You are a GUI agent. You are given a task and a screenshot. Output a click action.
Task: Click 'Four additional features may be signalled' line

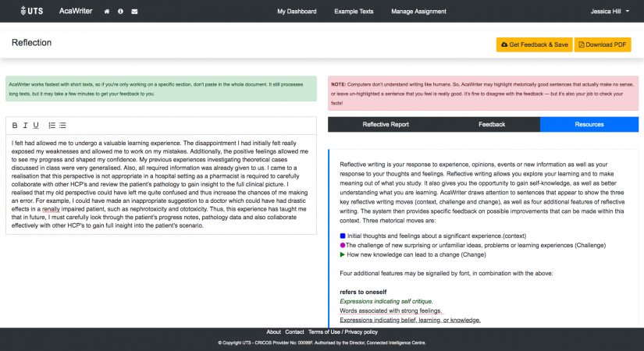click(x=446, y=274)
